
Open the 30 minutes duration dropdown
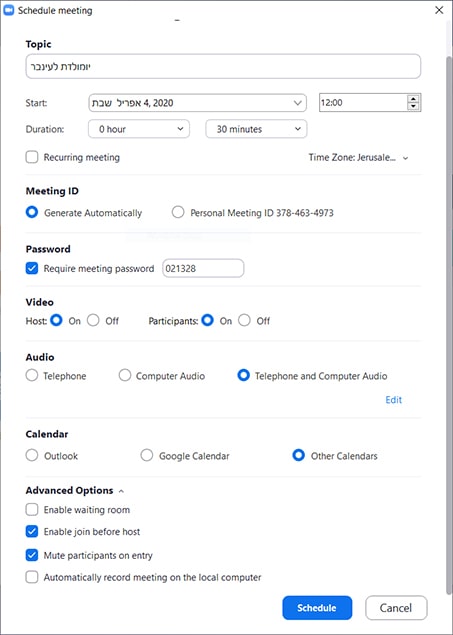pyautogui.click(x=256, y=129)
